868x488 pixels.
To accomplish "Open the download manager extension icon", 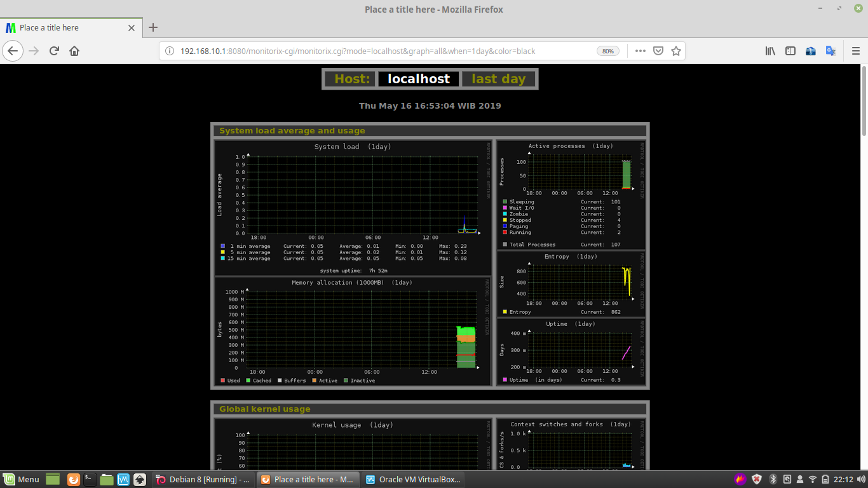I will [x=811, y=50].
